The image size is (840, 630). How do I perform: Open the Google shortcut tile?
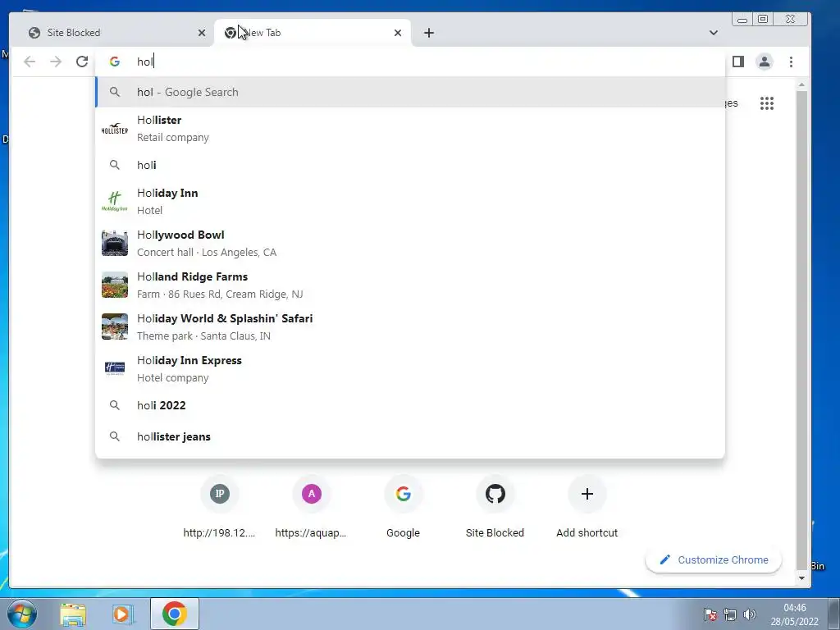(404, 508)
